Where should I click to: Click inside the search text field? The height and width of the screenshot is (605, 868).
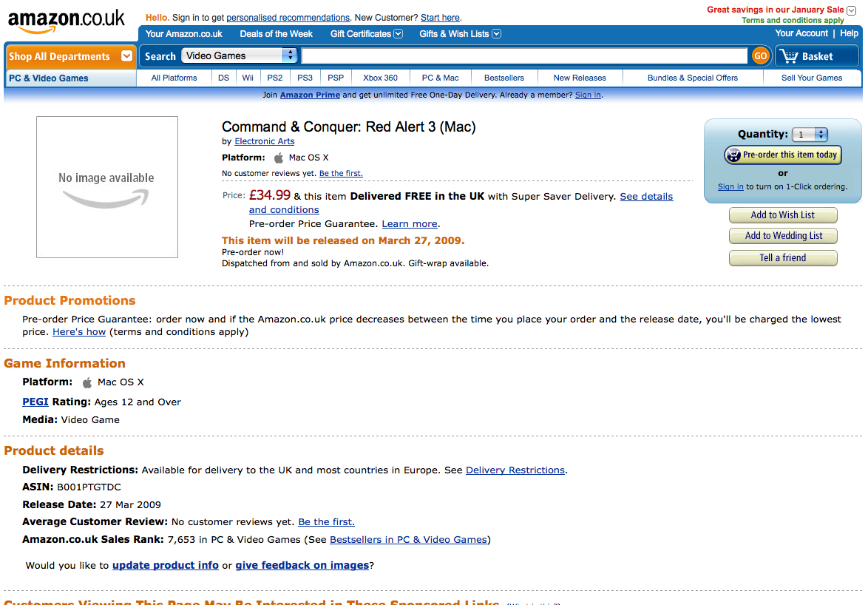525,55
